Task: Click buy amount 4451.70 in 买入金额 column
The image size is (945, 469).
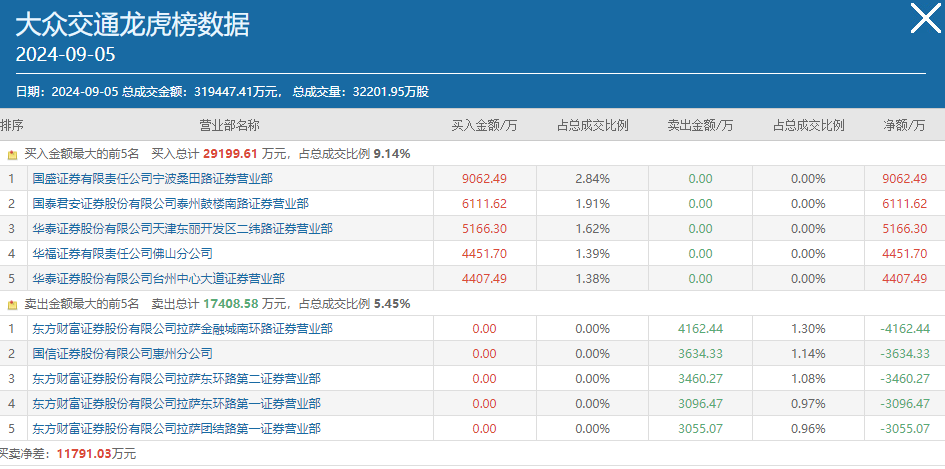Action: pos(485,254)
